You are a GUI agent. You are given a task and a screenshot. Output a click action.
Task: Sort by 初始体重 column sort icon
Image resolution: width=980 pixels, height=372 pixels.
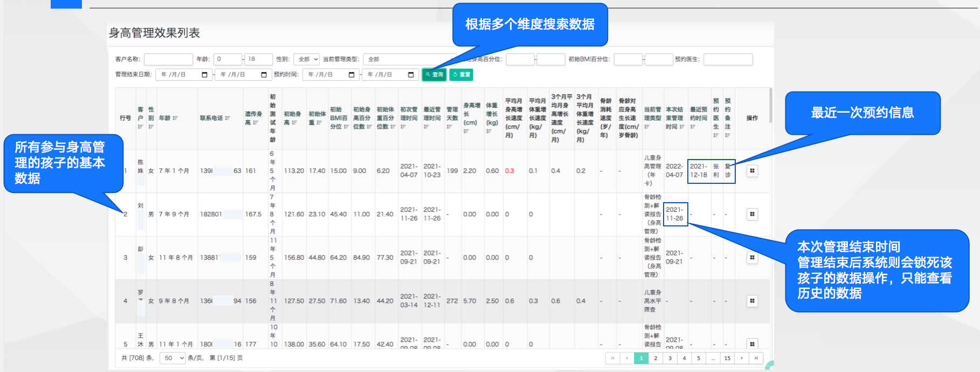pos(319,122)
